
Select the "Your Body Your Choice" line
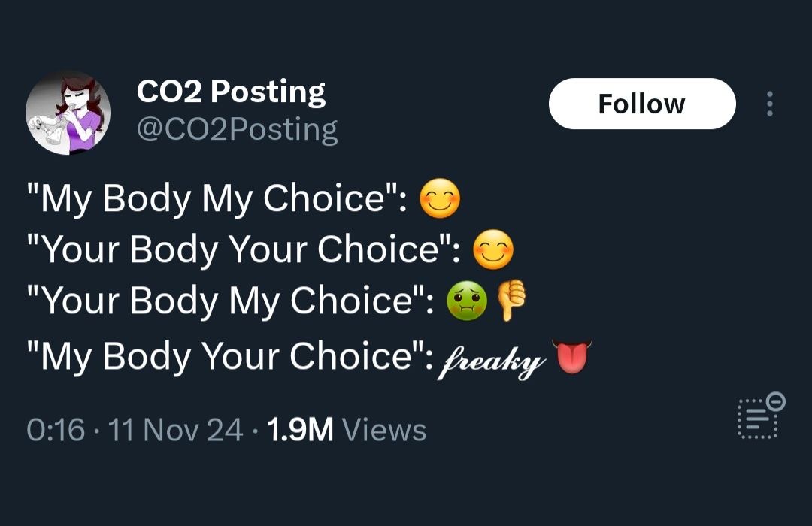click(271, 249)
